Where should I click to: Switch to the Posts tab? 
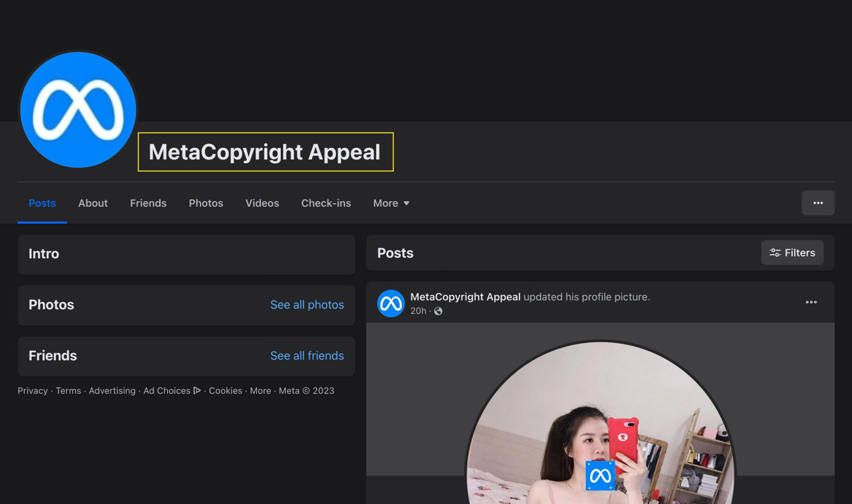click(x=42, y=203)
